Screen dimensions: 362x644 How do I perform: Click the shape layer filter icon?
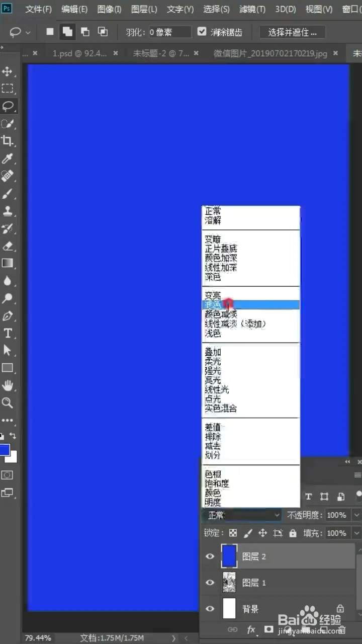click(324, 497)
